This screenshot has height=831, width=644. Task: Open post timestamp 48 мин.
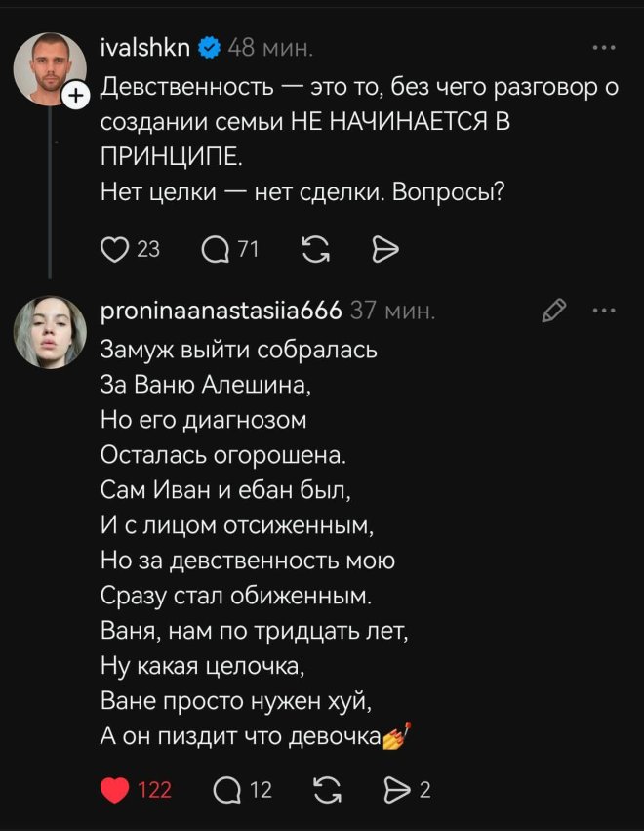pyautogui.click(x=270, y=48)
